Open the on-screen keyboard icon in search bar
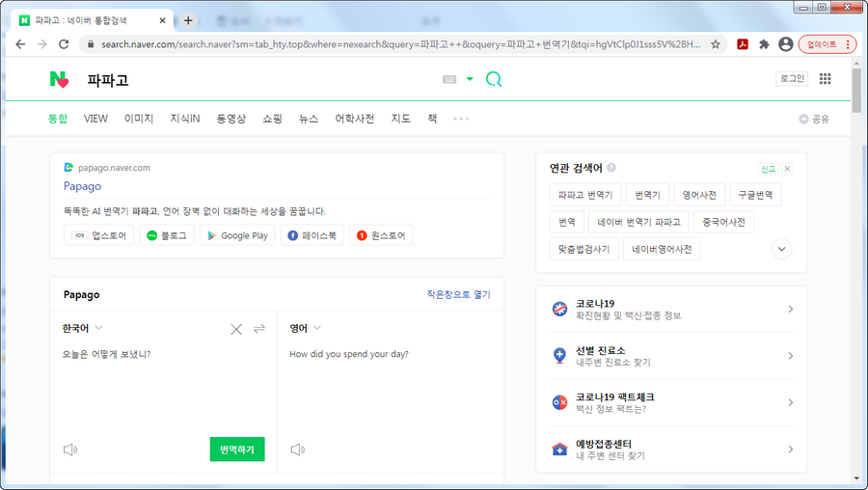Viewport: 868px width, 490px height. point(449,79)
